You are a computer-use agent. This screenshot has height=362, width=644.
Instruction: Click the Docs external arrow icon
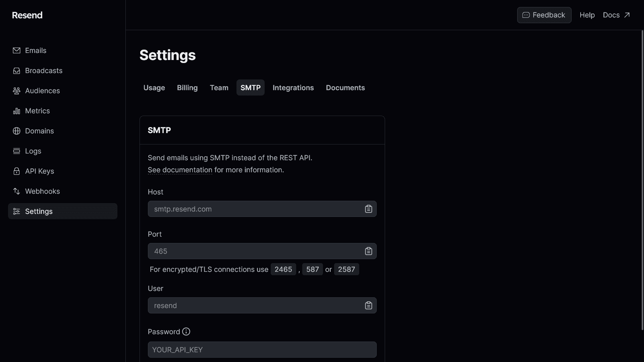coord(627,15)
